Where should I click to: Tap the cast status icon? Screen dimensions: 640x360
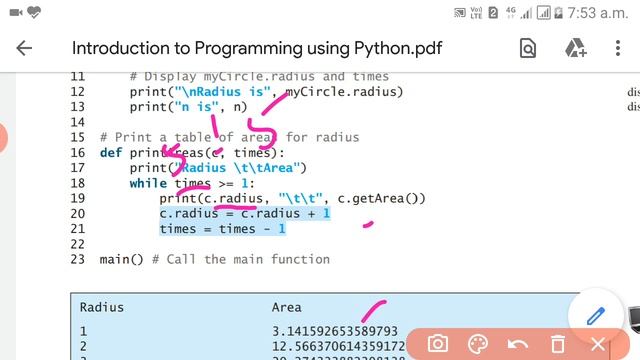pyautogui.click(x=460, y=13)
